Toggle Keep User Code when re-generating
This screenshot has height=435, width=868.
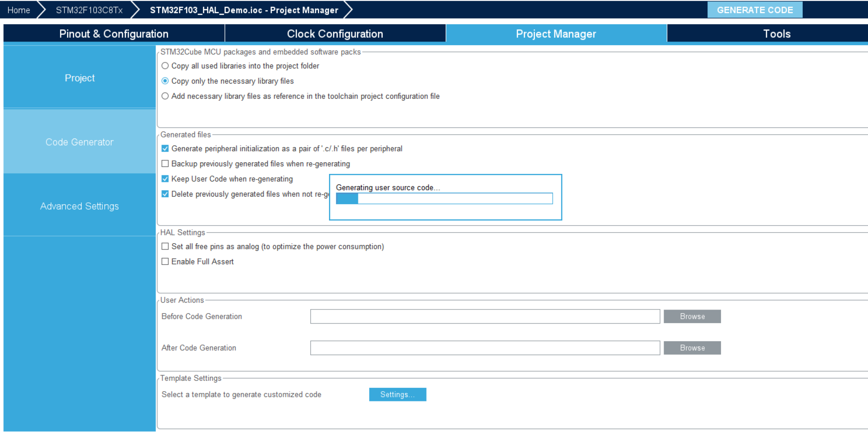tap(165, 179)
